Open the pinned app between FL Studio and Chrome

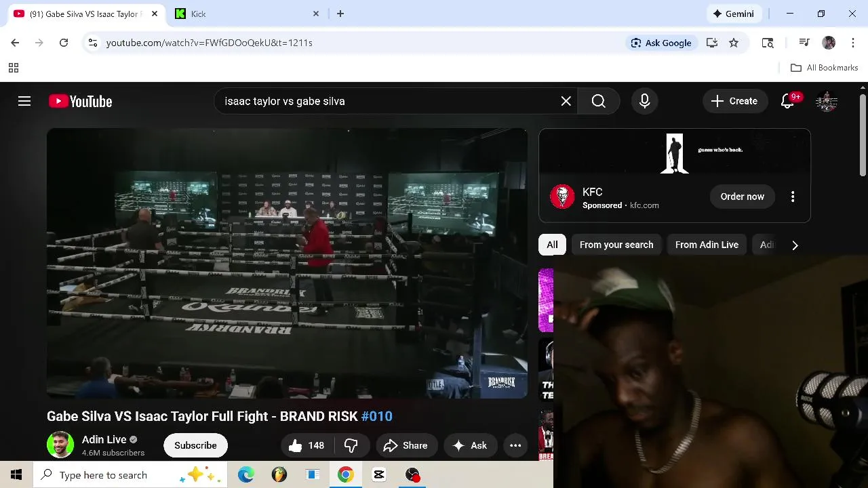tap(312, 475)
